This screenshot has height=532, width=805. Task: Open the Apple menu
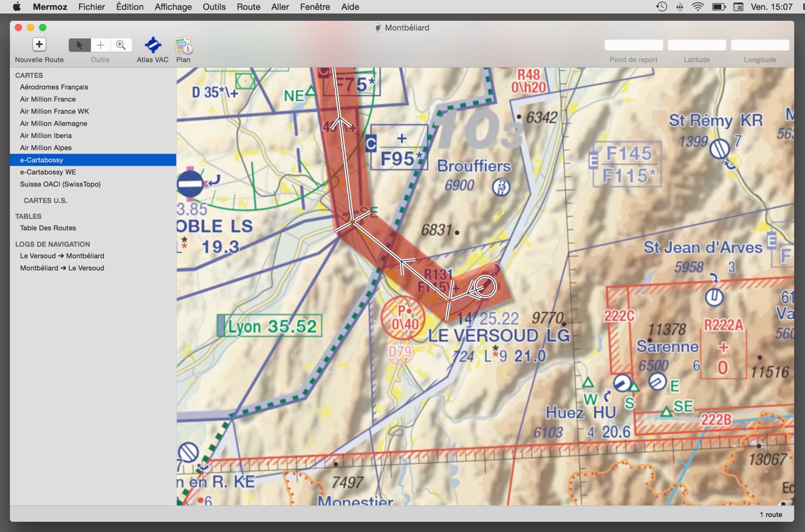16,7
